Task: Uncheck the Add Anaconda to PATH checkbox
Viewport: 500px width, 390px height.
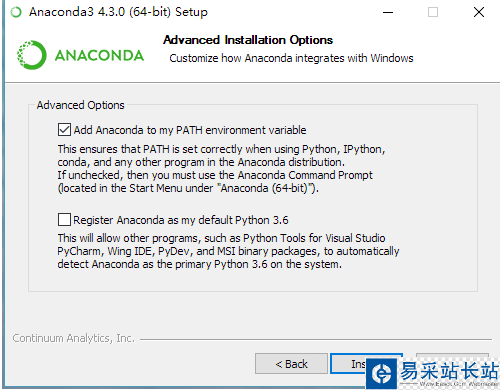Action: [x=64, y=130]
